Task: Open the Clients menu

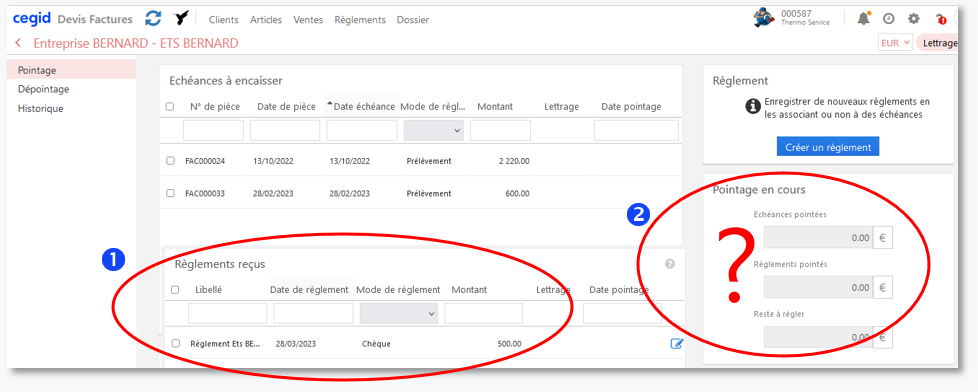Action: pos(224,19)
